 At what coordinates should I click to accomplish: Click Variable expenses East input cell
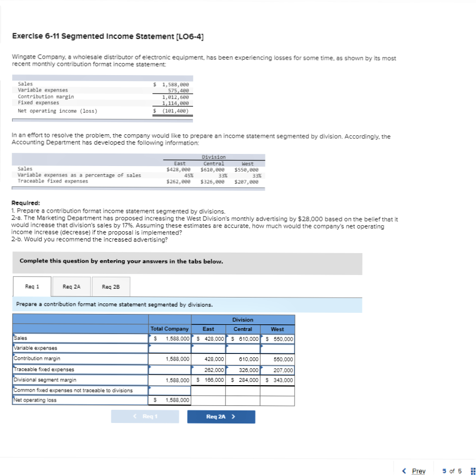207,347
